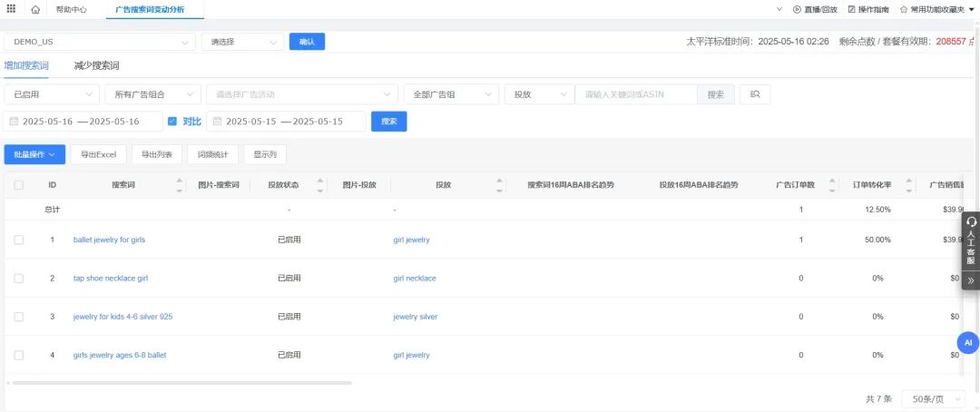Switch to the 帮助中心 tab

tap(72, 9)
